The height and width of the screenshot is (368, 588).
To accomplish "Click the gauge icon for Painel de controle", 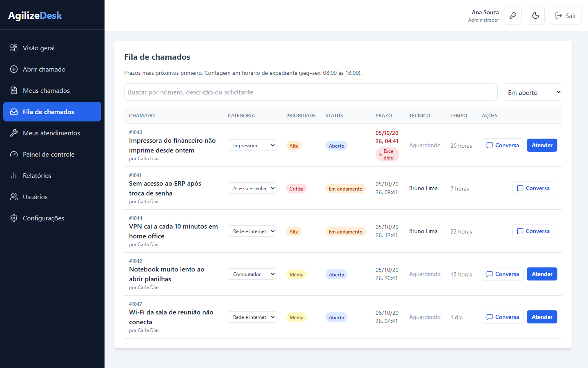I will [14, 154].
